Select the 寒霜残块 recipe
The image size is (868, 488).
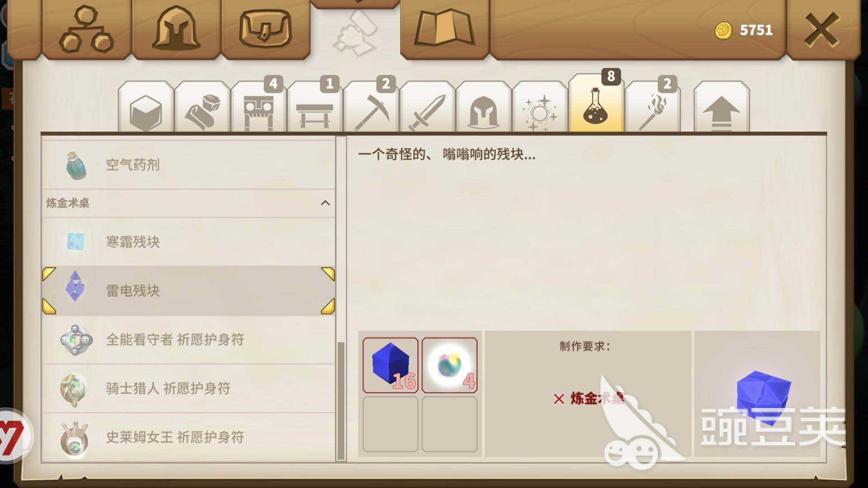[189, 242]
